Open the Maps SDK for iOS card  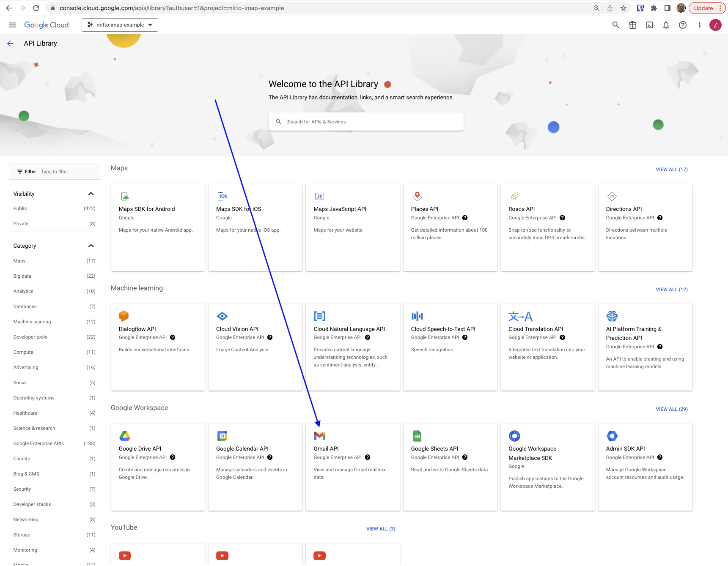tap(255, 227)
